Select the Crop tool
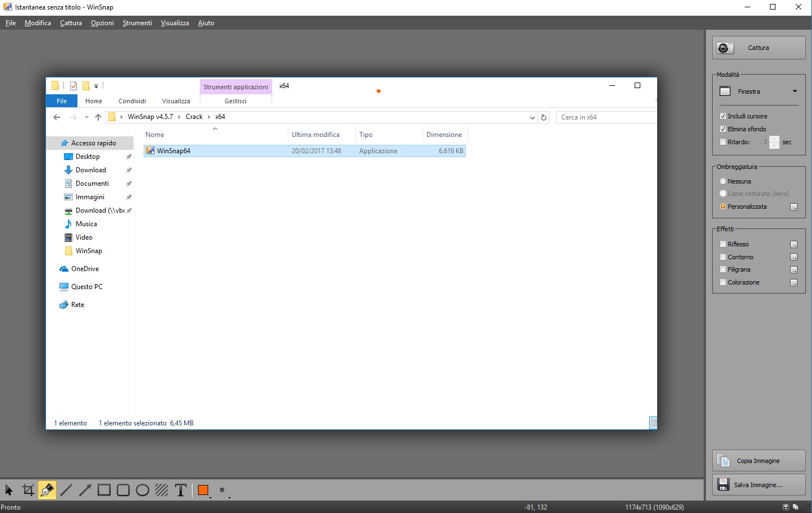812x513 pixels. (x=28, y=490)
